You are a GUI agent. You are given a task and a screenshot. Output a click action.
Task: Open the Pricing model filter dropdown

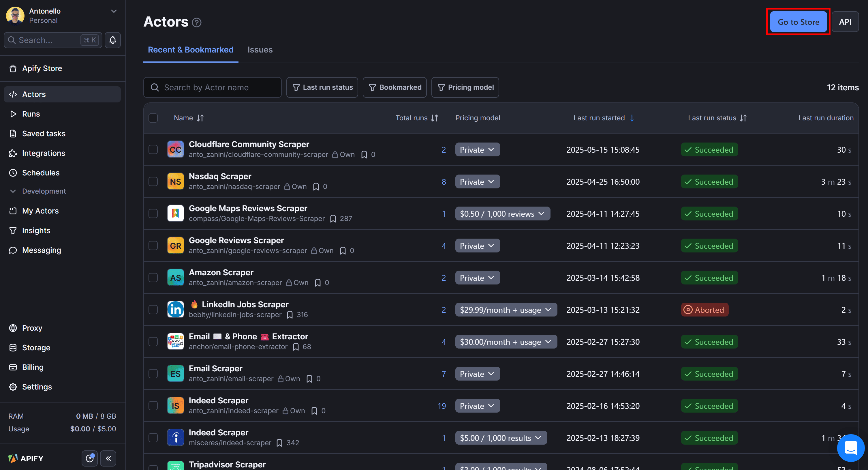465,87
